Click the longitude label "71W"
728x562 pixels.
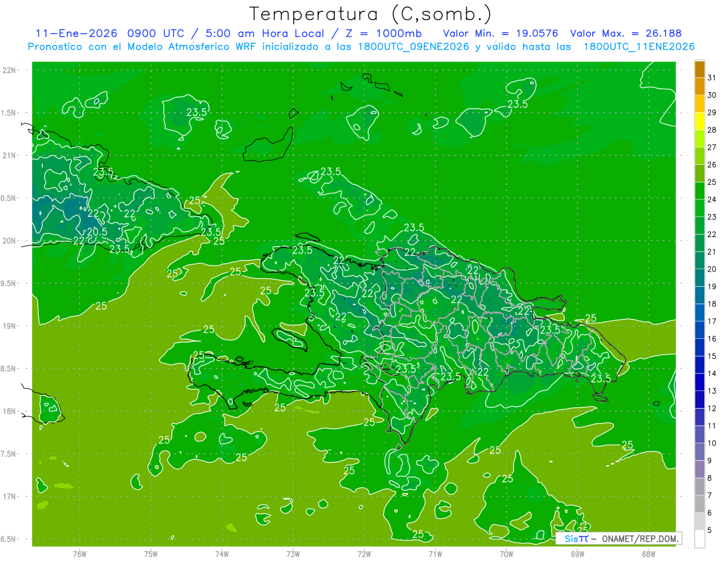(x=435, y=554)
